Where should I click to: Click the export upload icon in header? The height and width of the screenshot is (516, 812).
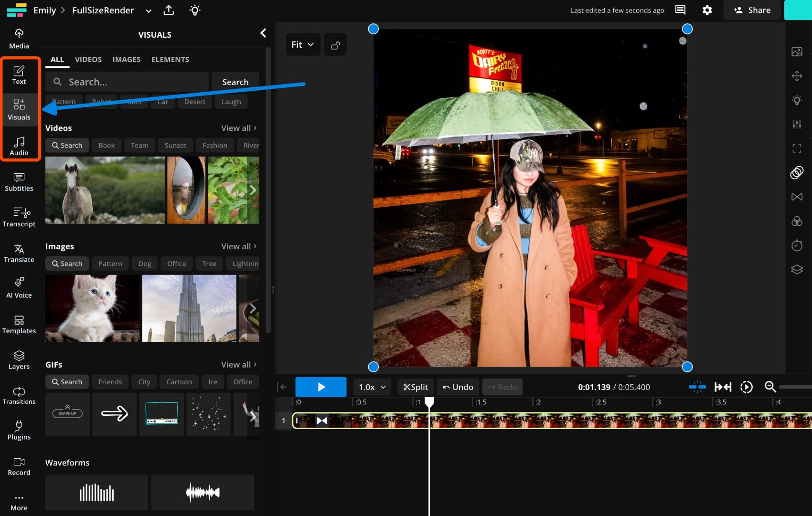pos(169,11)
